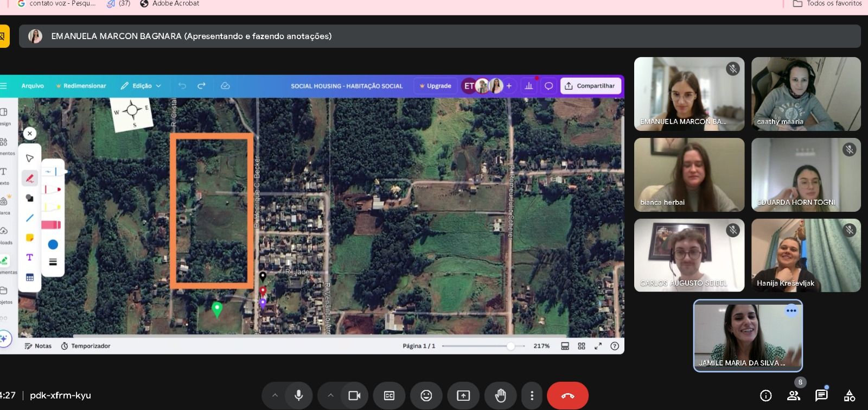Show the participants list icon
The image size is (868, 410).
click(x=794, y=395)
